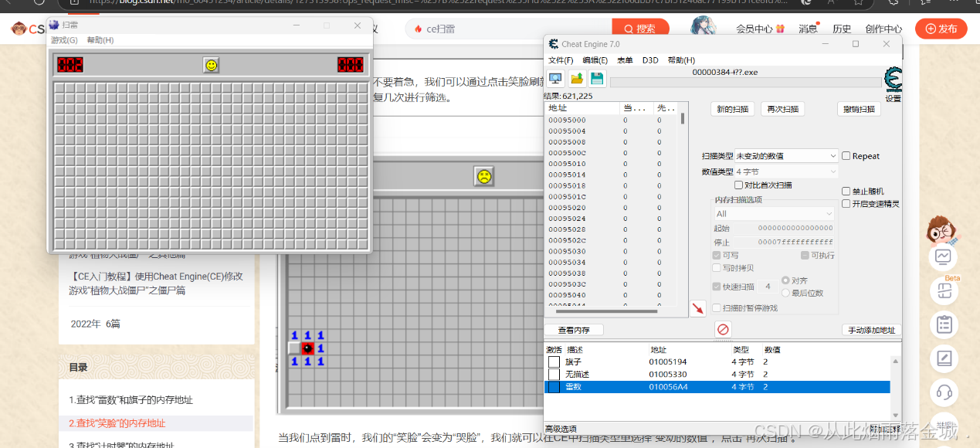Add selected address using red arrow icon
Screen dimensions: 980x448
(698, 308)
